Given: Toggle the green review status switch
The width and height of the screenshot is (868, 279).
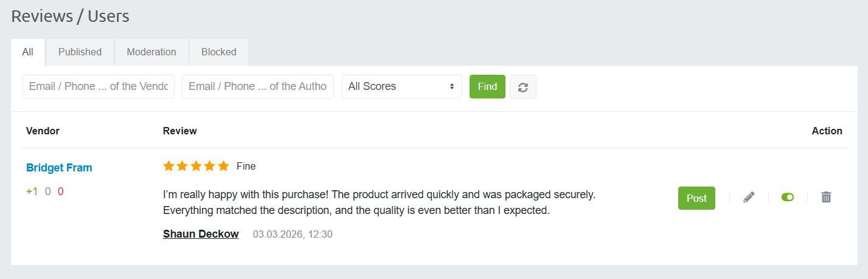Looking at the screenshot, I should coord(787,198).
